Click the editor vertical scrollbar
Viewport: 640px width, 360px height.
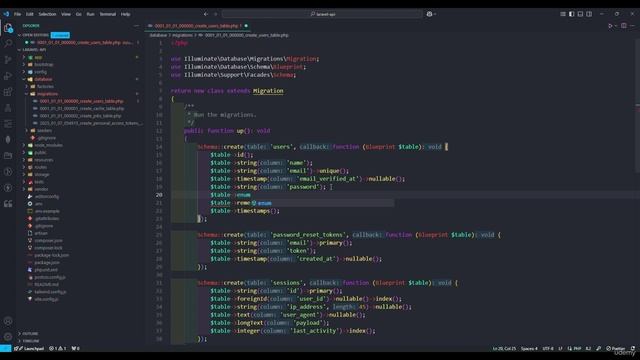637,106
